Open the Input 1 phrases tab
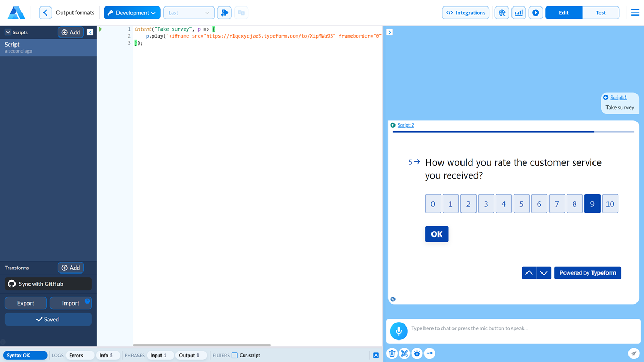The image size is (644, 362). 160,355
